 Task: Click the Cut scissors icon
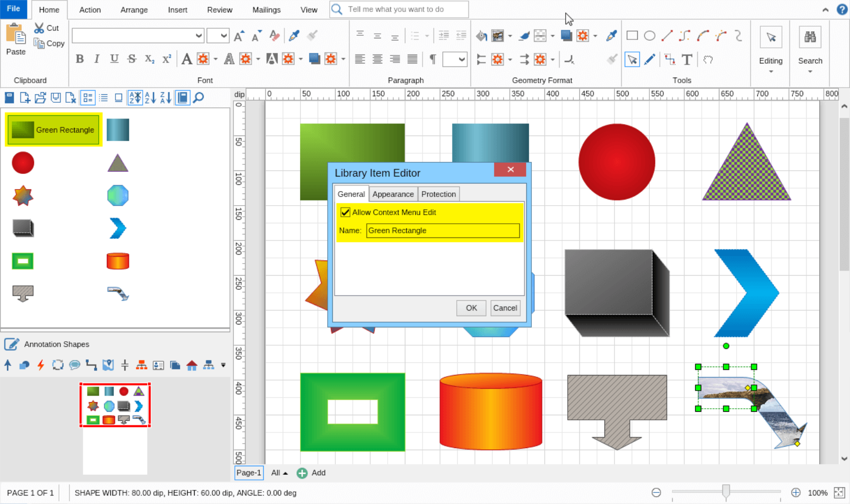point(39,28)
